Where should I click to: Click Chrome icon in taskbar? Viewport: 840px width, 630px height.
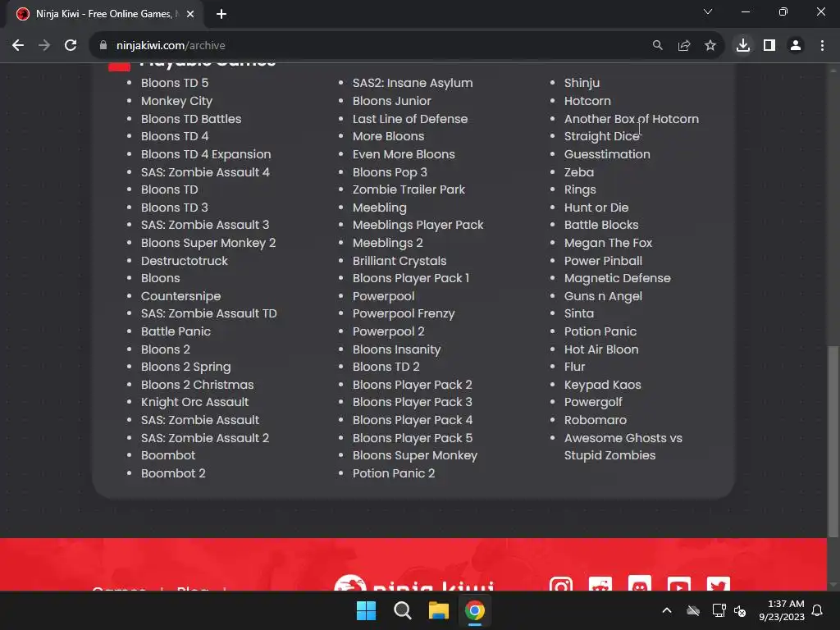475,610
